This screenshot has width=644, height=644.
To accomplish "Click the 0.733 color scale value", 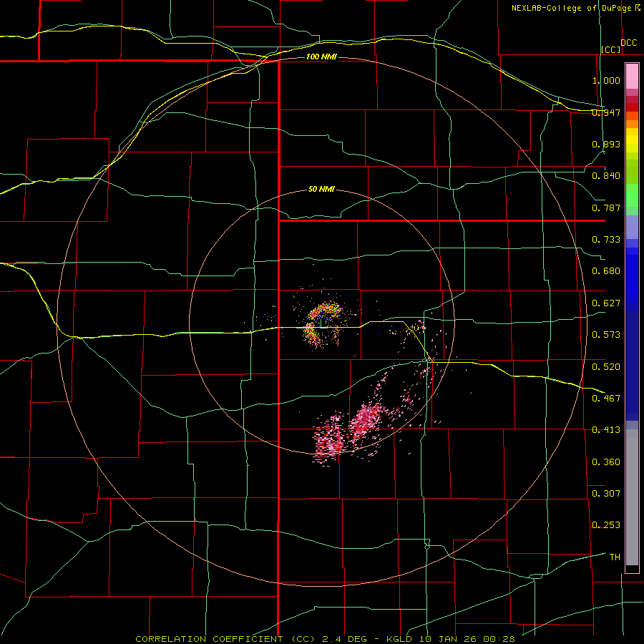I will click(606, 240).
